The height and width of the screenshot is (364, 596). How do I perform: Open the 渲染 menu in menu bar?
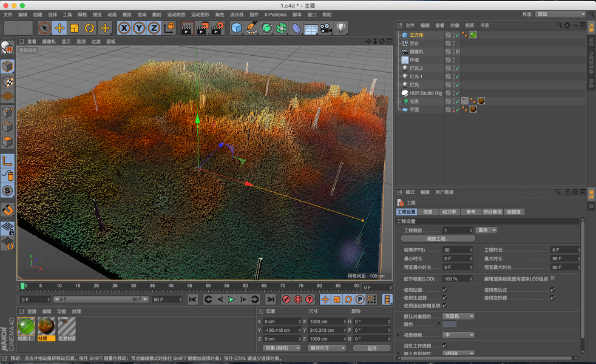(142, 15)
